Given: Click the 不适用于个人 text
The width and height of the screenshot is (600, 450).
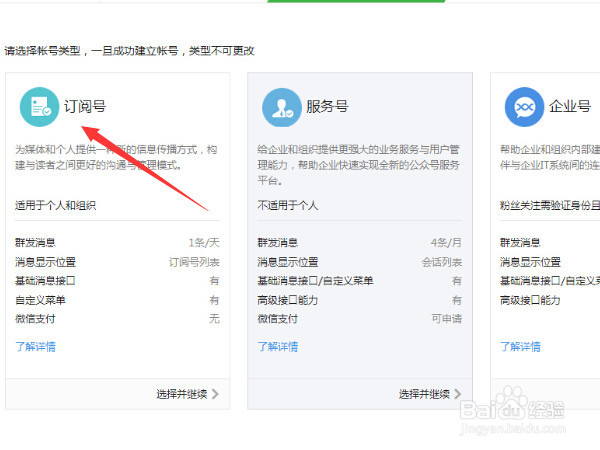Looking at the screenshot, I should [x=288, y=205].
